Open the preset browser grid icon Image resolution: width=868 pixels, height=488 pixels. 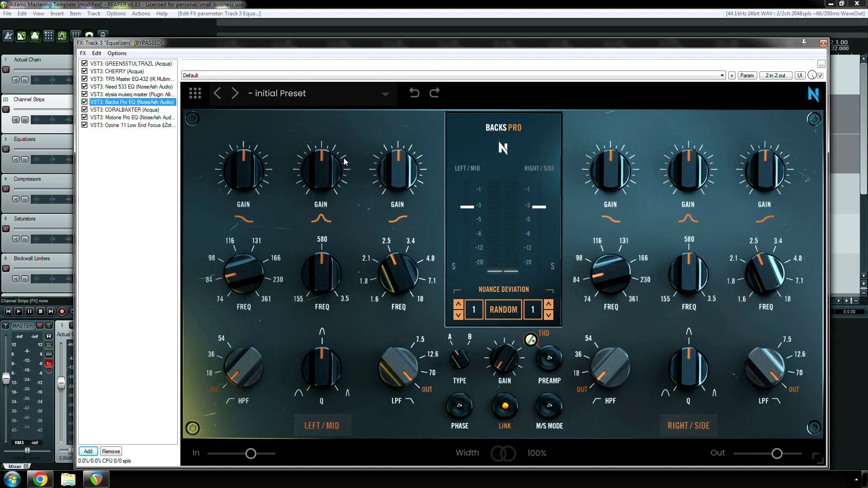coord(195,94)
